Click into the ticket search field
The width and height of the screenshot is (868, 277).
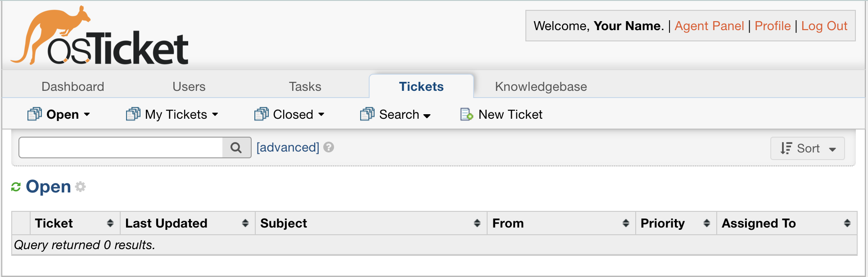tap(121, 147)
